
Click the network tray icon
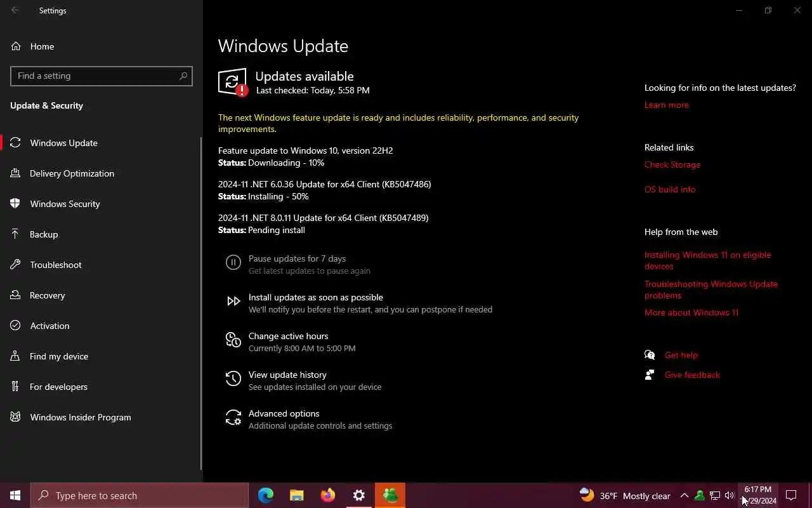point(714,495)
